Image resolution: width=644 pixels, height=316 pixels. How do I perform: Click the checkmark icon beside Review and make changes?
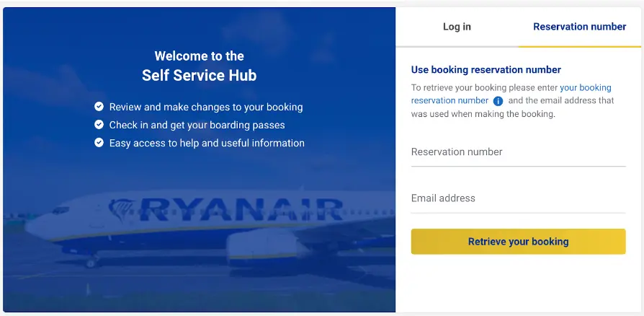99,107
